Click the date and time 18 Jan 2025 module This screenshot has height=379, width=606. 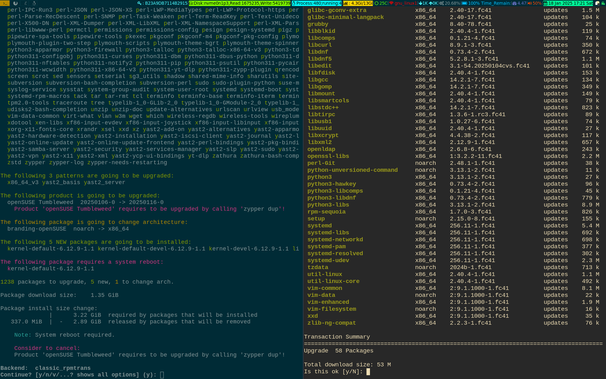pyautogui.click(x=568, y=3)
